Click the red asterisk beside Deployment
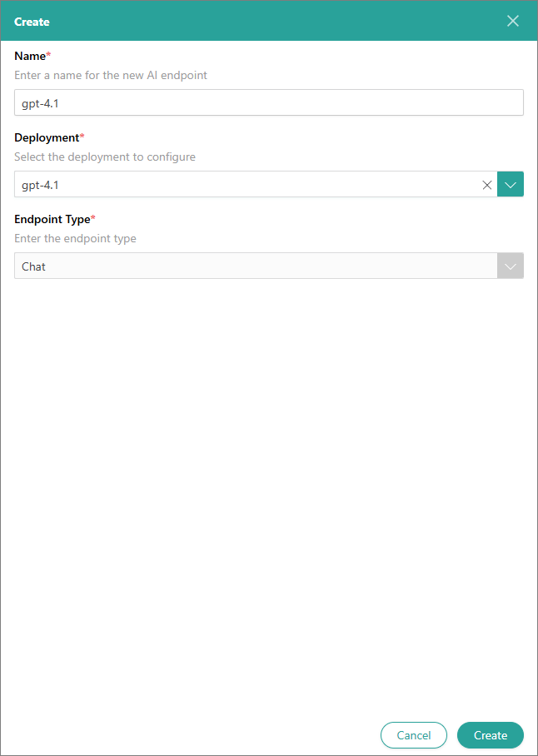 (x=82, y=137)
